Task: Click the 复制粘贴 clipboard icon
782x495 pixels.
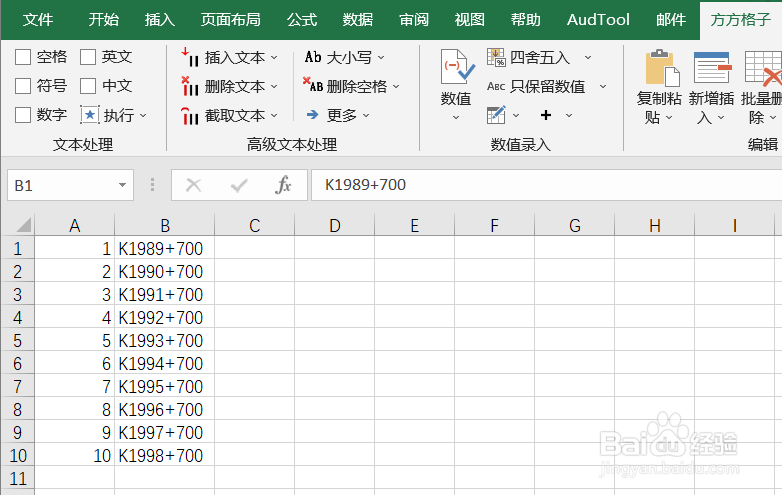Action: (x=662, y=68)
